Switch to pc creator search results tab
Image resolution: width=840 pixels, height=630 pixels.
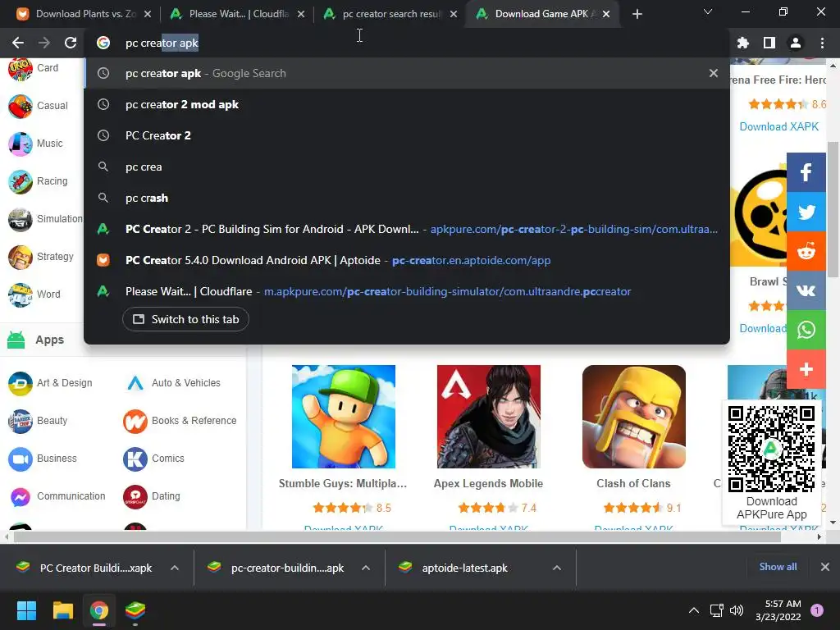point(391,14)
